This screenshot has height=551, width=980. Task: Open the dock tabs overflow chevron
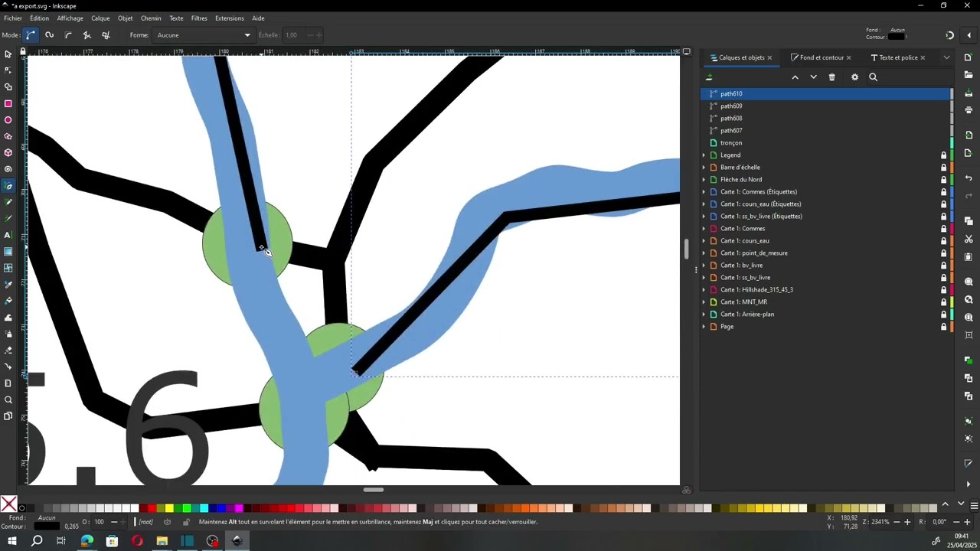click(x=946, y=57)
